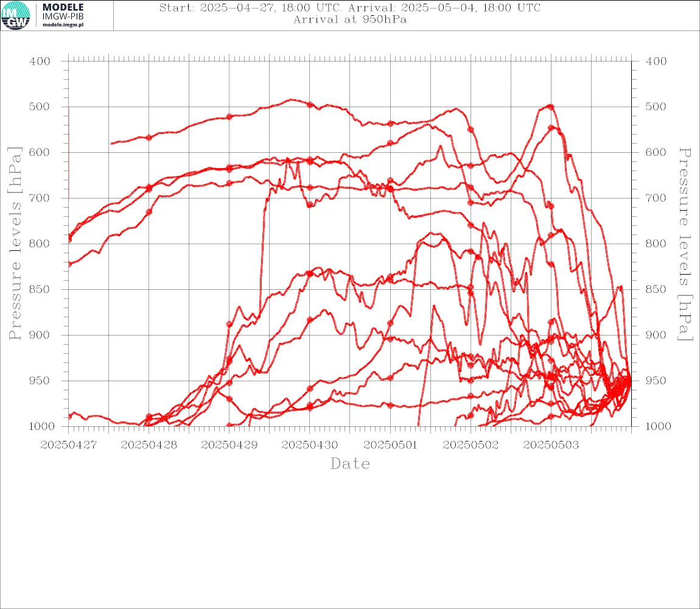Click the IMGW-PIB label
Screen dimensions: 700x609
click(x=63, y=16)
